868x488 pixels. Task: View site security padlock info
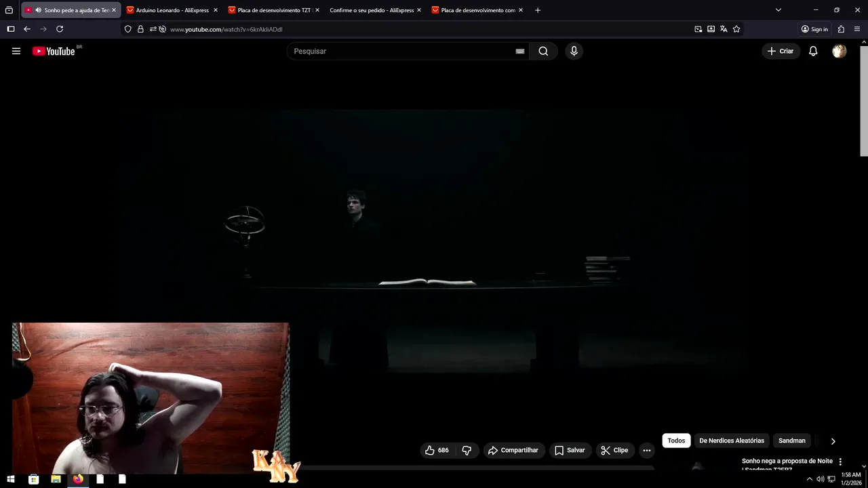(x=140, y=29)
